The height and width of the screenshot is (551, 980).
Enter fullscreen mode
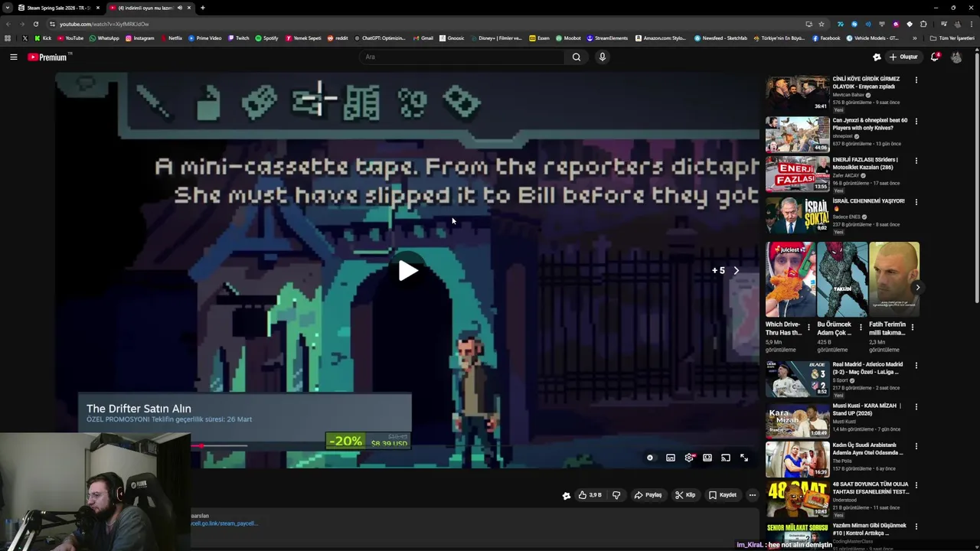[x=744, y=458]
